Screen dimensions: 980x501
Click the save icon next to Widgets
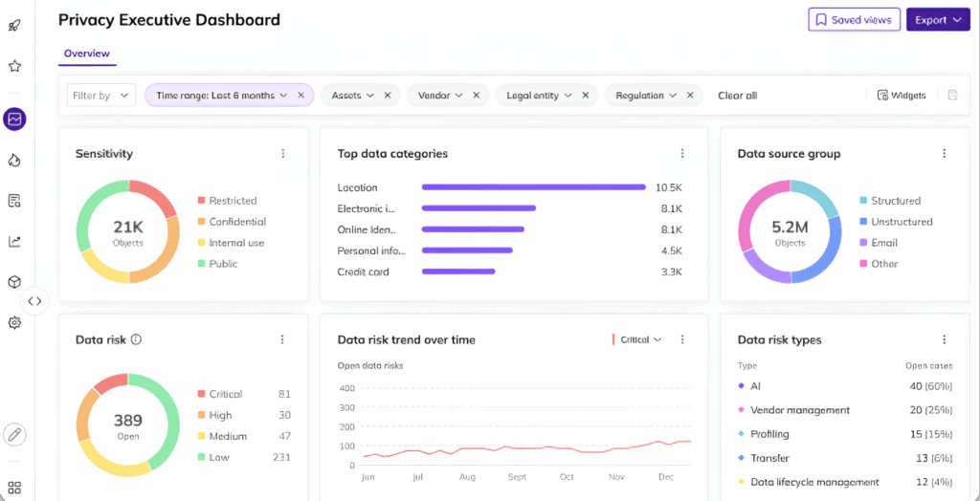coord(952,96)
